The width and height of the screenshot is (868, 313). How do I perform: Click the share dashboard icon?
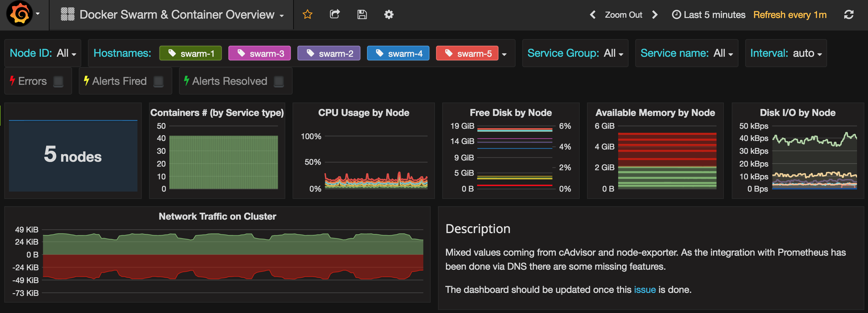[335, 14]
